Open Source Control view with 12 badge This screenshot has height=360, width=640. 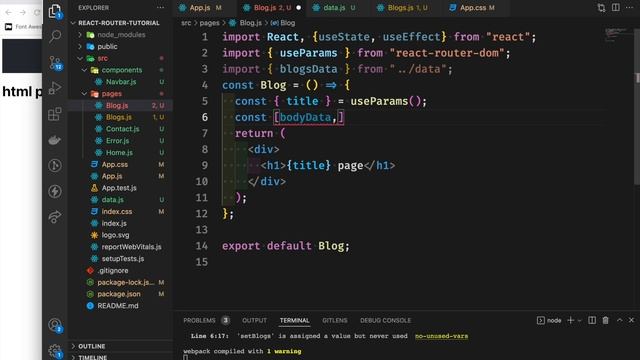coord(55,62)
